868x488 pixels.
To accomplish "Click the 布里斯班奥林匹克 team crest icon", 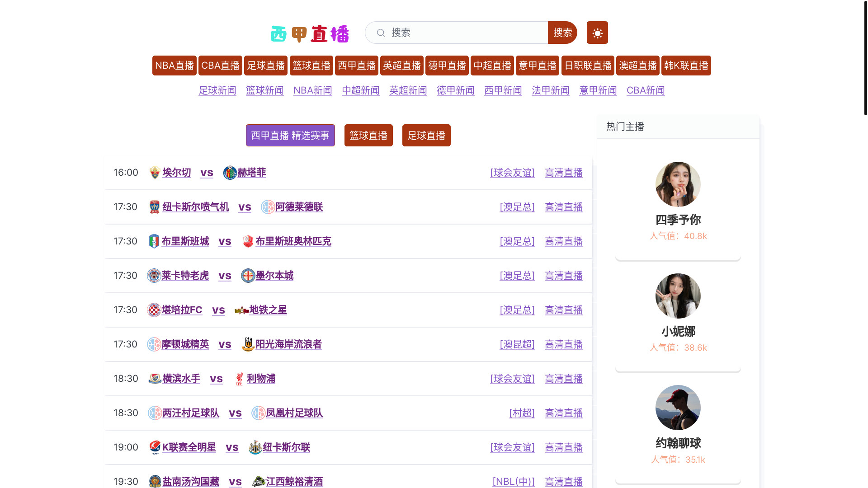I will coord(248,241).
